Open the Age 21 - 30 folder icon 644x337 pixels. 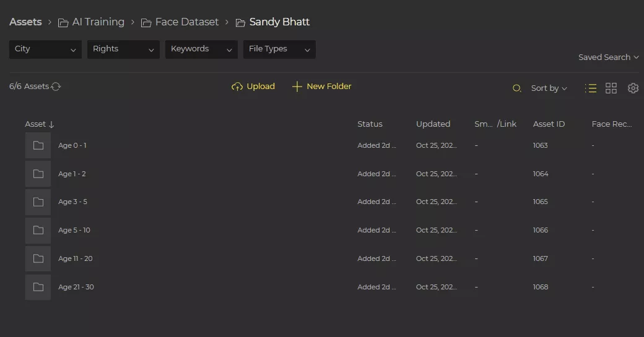pos(38,287)
